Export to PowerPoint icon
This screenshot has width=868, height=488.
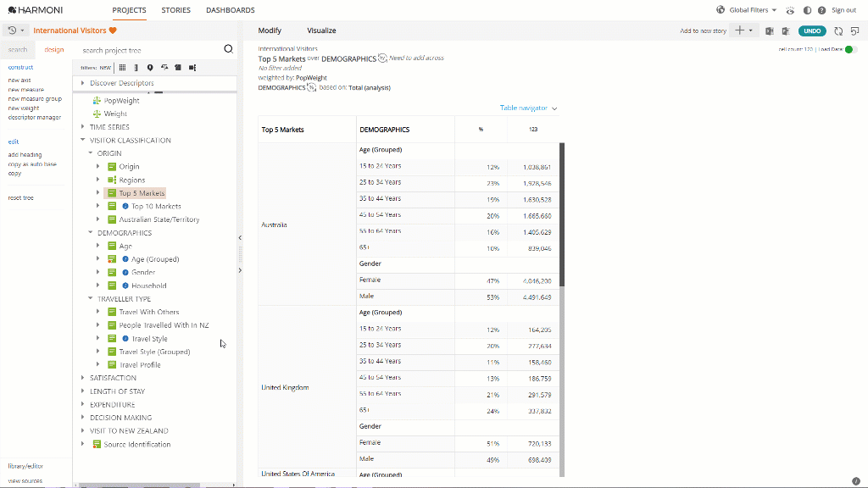pyautogui.click(x=786, y=31)
